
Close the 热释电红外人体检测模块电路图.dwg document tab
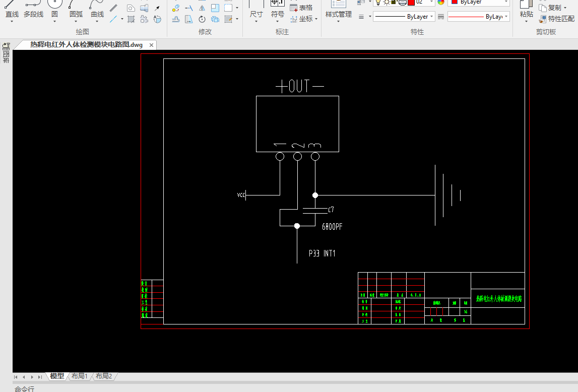(x=151, y=45)
